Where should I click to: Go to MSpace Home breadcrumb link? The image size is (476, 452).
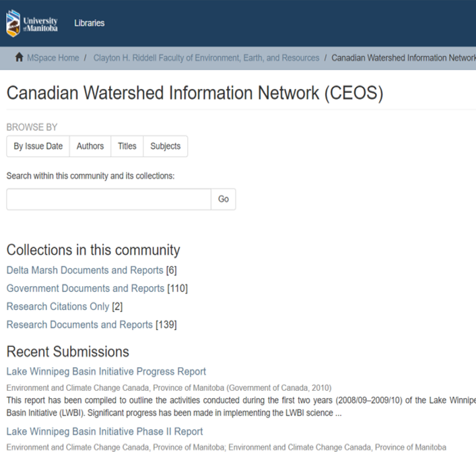coord(53,58)
